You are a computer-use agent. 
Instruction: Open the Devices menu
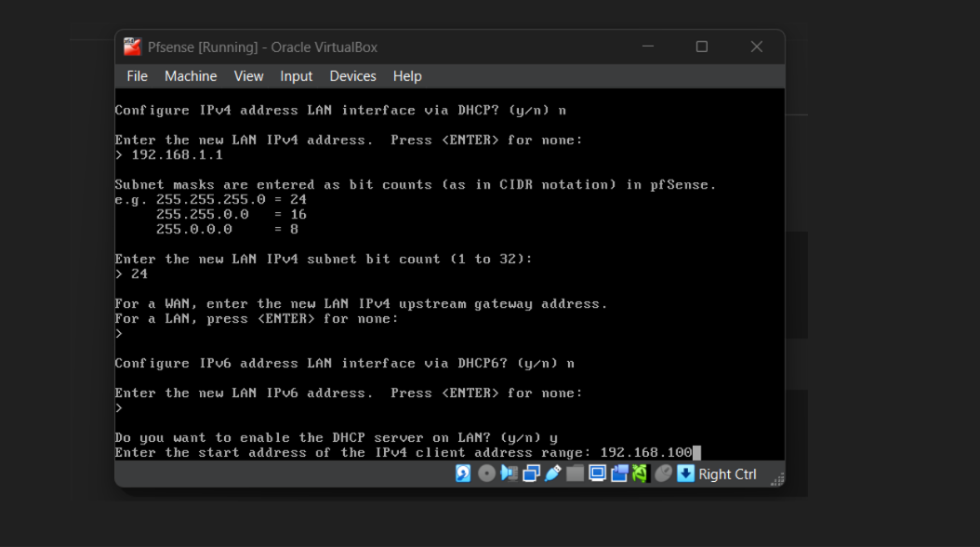(352, 76)
